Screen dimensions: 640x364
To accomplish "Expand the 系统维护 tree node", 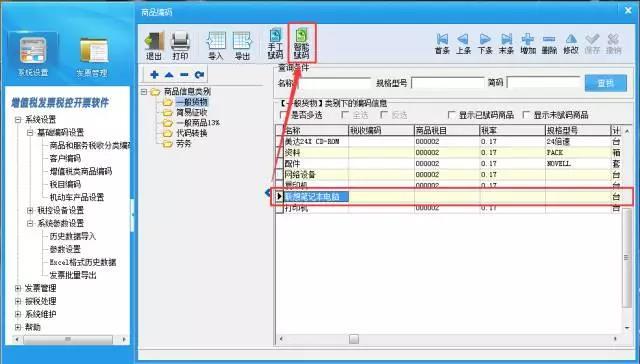I will pyautogui.click(x=18, y=315).
